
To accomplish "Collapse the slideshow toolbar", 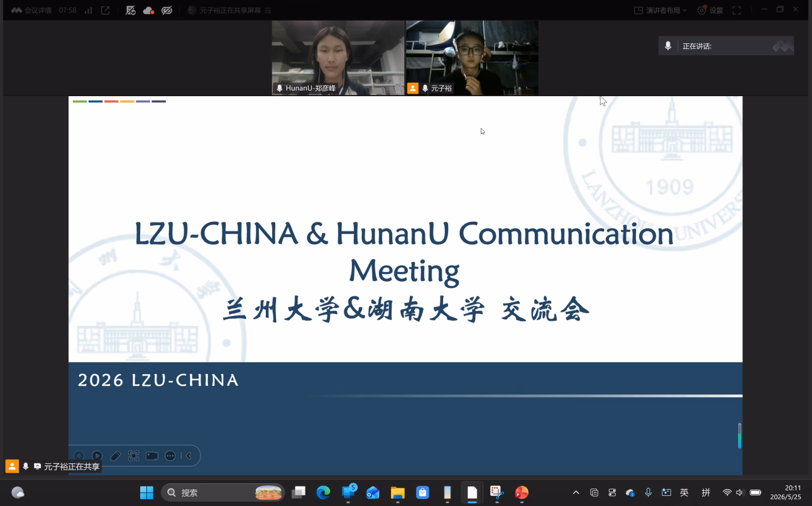I will click(189, 456).
